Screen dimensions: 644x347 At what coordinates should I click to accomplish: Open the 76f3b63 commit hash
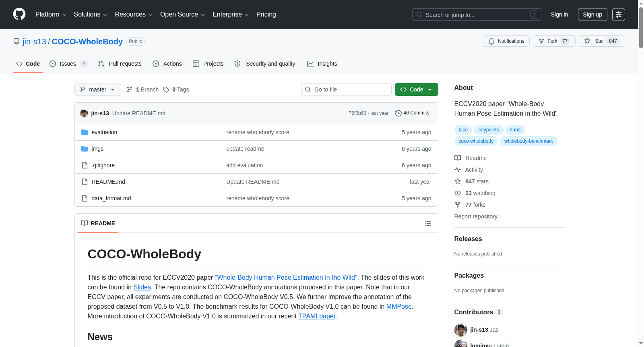point(357,113)
